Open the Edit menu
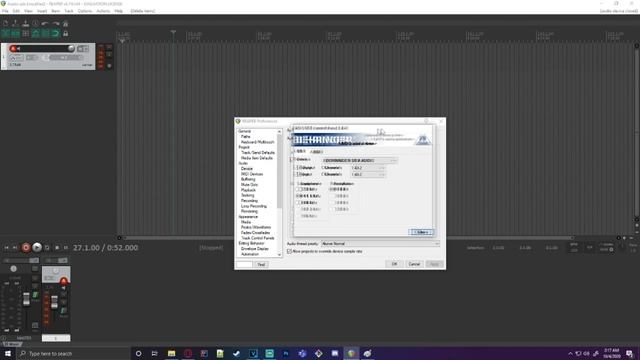The image size is (640, 360). (16, 11)
